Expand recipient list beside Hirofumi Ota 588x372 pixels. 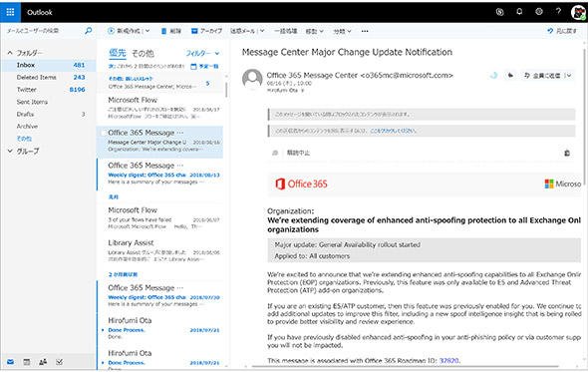(x=303, y=91)
